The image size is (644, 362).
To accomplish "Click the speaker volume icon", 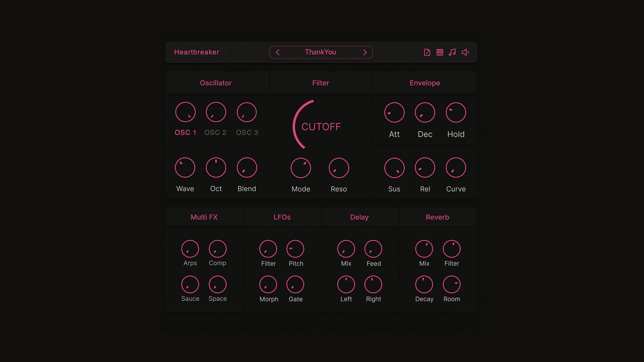I will point(465,52).
